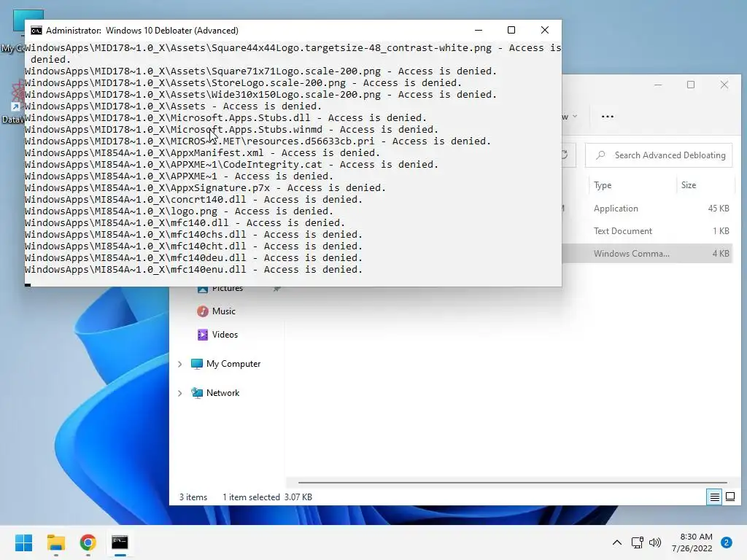Viewport: 747px width, 560px height.
Task: Sort files by the Type column
Action: tap(602, 185)
